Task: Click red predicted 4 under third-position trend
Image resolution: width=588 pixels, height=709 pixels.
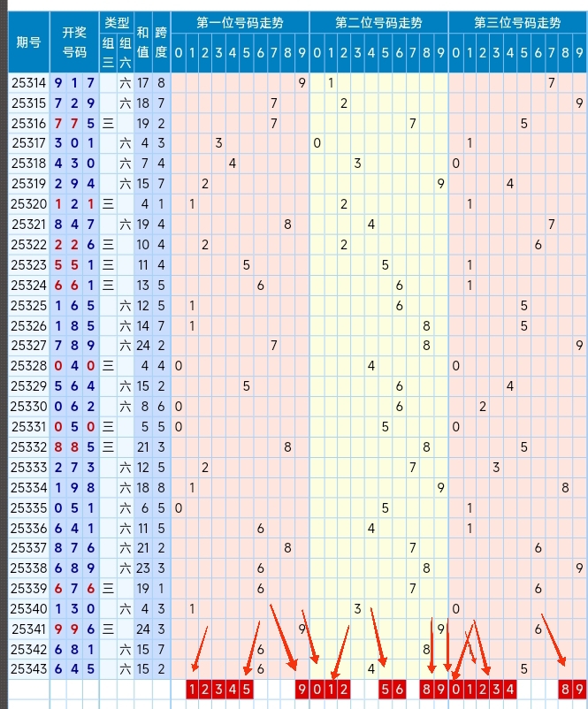Action: click(510, 689)
